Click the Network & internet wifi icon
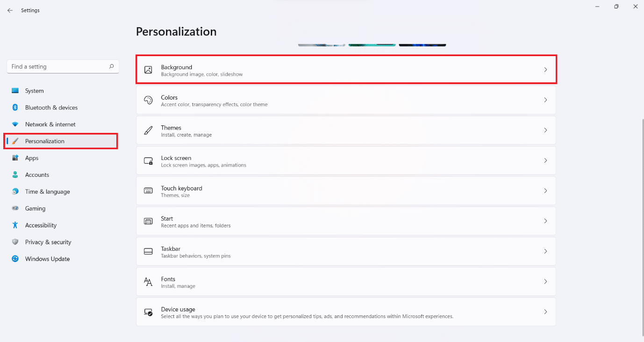The height and width of the screenshot is (342, 644). pyautogui.click(x=15, y=124)
